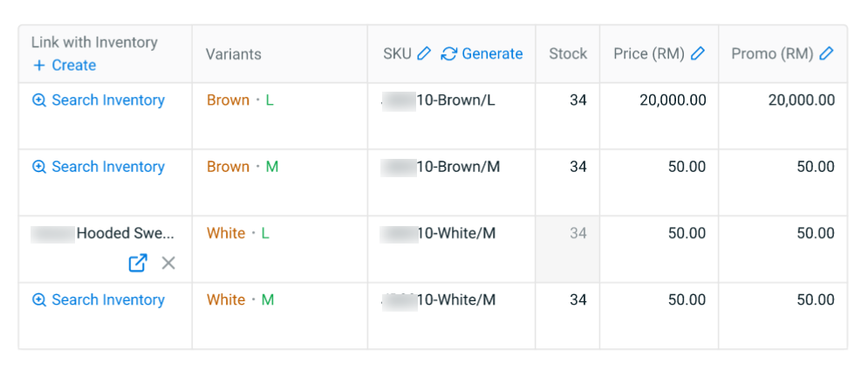868x371 pixels.
Task: Click the magnifier icon in the Brown L row
Action: tap(38, 100)
